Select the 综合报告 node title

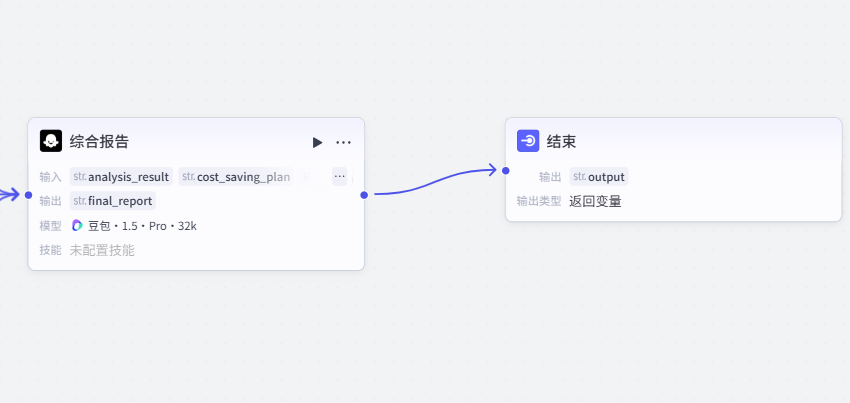(99, 142)
